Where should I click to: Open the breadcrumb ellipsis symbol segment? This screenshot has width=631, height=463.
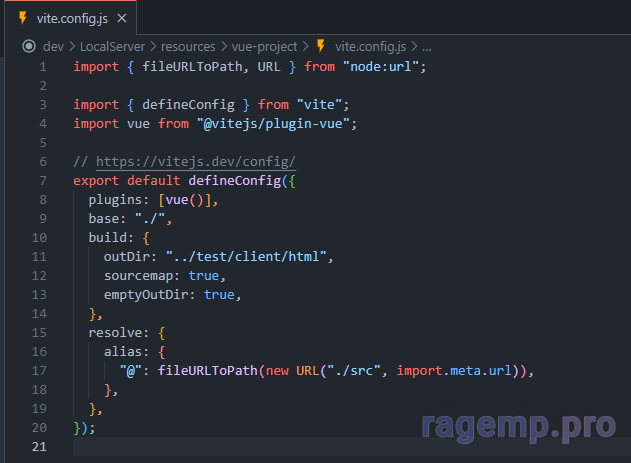427,47
